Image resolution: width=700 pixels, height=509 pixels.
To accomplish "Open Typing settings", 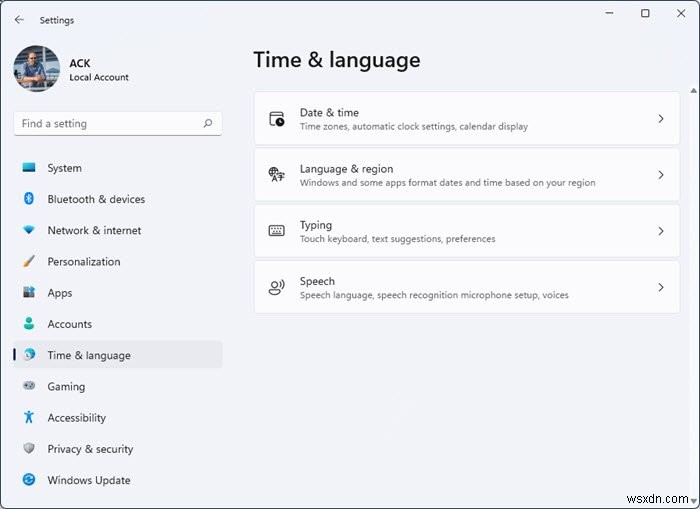I will click(x=467, y=231).
